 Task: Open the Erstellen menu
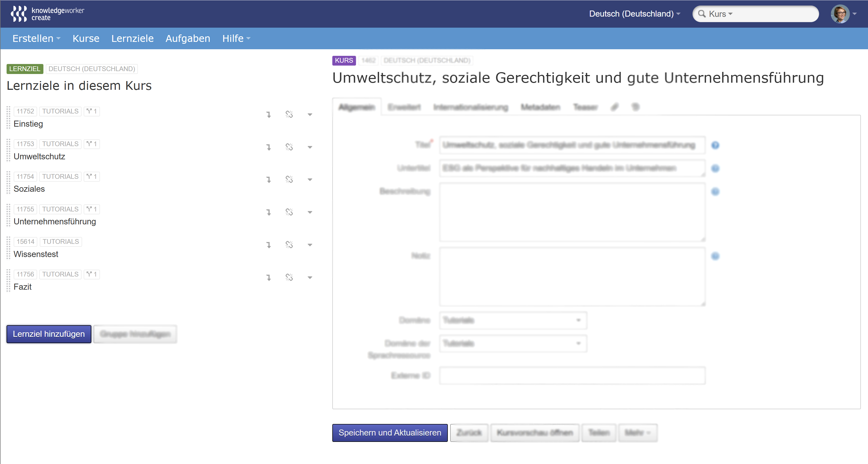[x=36, y=38]
